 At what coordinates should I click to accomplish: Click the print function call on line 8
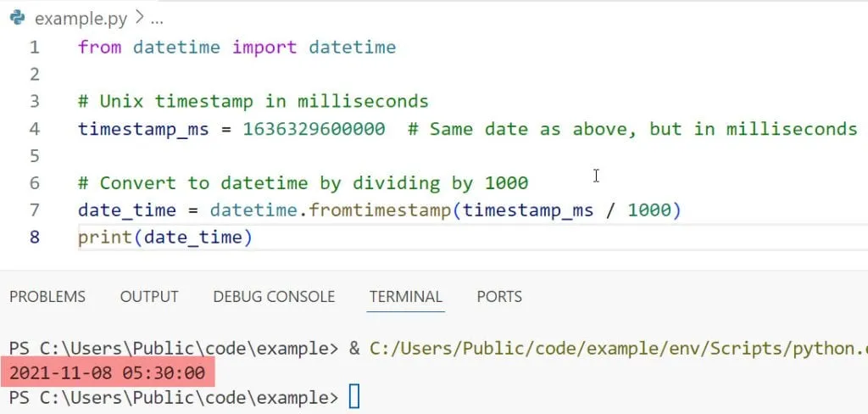107,238
